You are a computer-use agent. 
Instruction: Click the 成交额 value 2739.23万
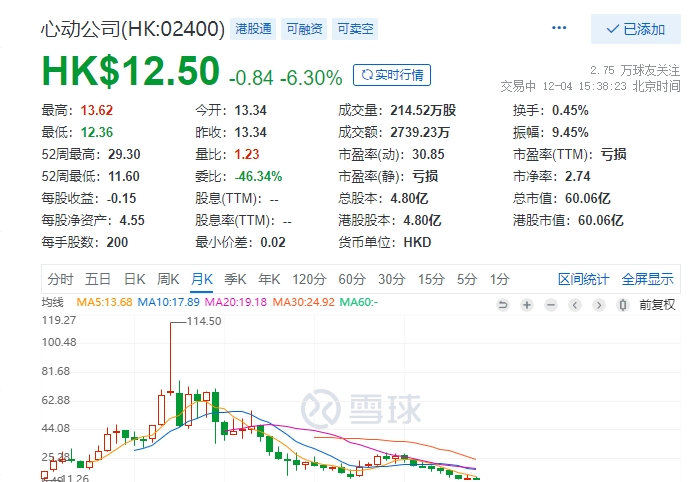coord(420,132)
